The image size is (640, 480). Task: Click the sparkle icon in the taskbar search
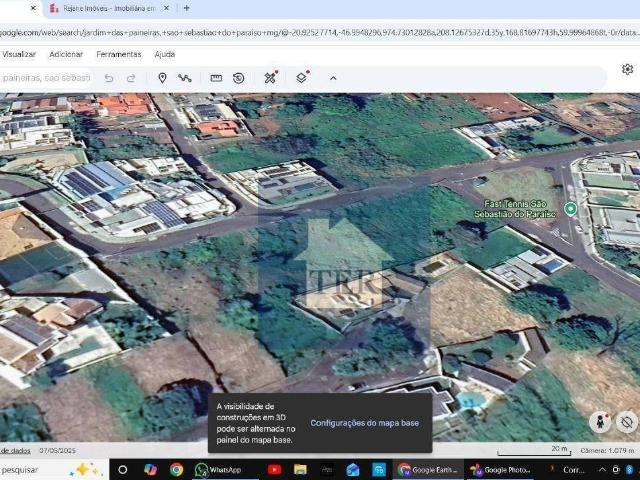click(86, 469)
